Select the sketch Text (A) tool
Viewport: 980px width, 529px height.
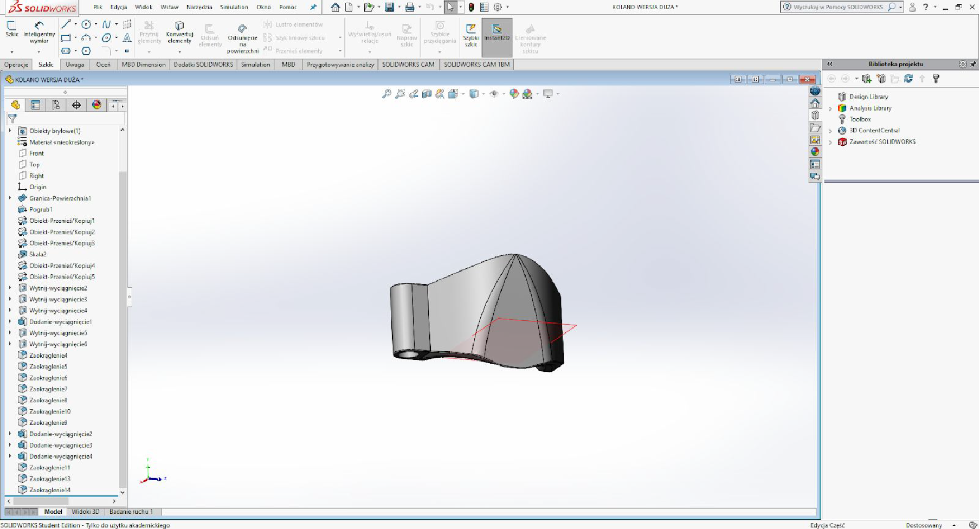[127, 38]
